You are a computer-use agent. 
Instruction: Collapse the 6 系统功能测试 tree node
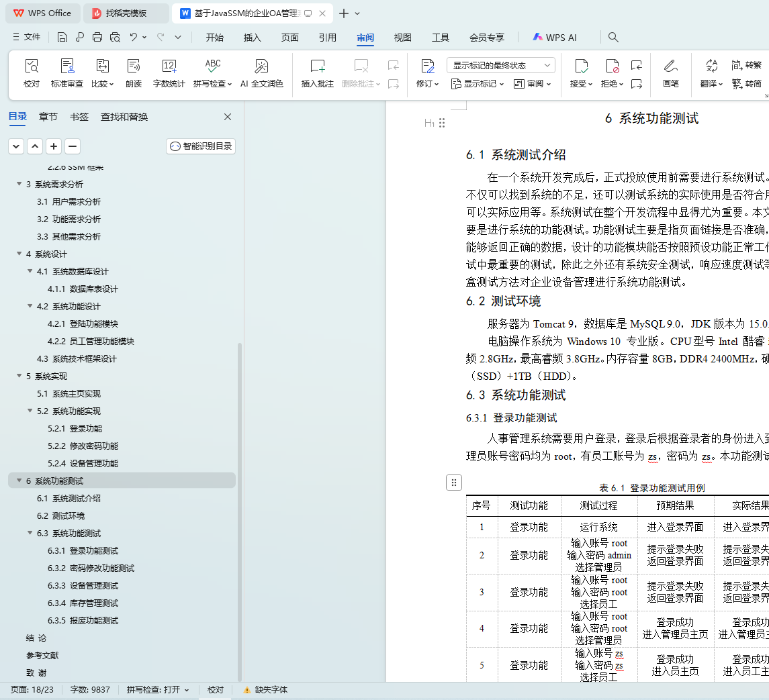[19, 481]
